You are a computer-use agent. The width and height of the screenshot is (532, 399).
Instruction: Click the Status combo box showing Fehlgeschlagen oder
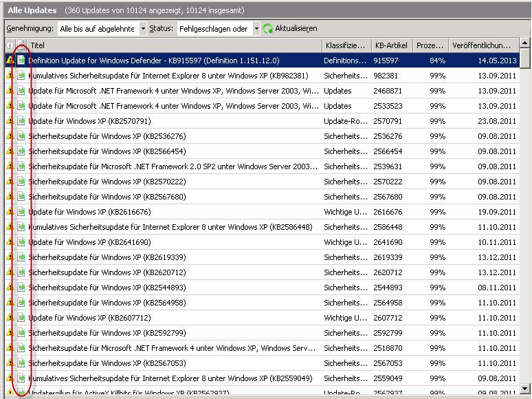218,29
